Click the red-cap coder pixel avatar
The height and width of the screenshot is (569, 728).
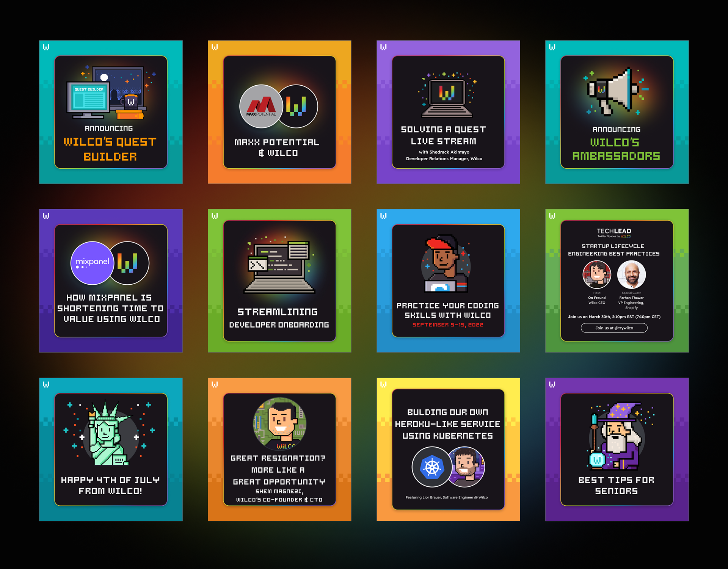446,263
